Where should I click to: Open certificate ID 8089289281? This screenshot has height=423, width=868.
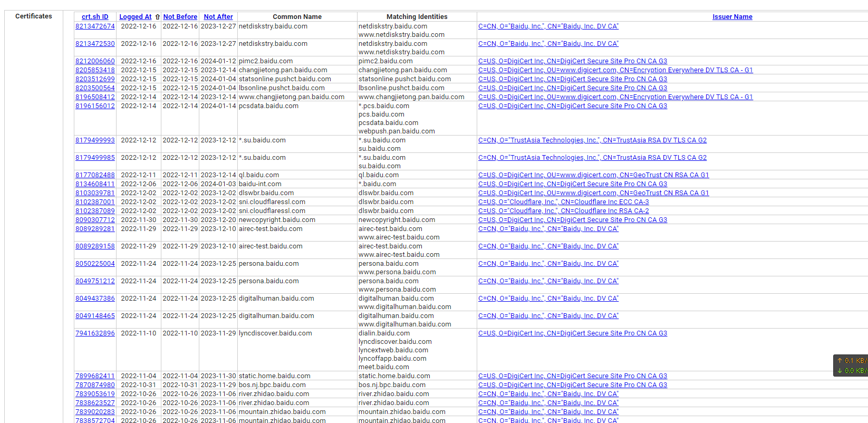[x=95, y=229]
